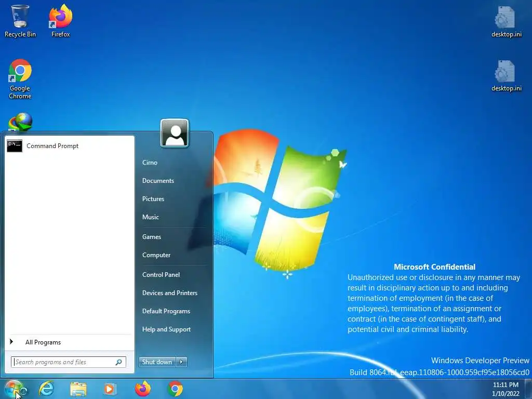Open Help and Support

click(166, 329)
